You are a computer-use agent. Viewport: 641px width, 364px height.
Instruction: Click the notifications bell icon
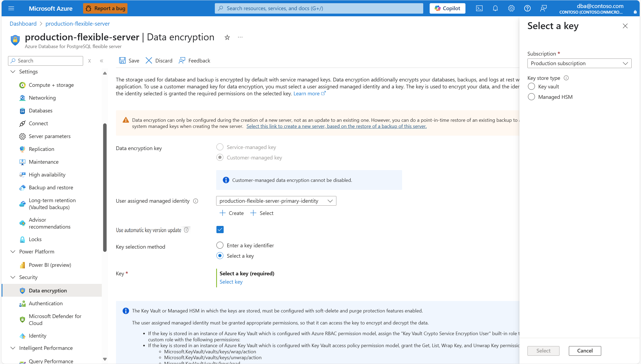pos(495,8)
